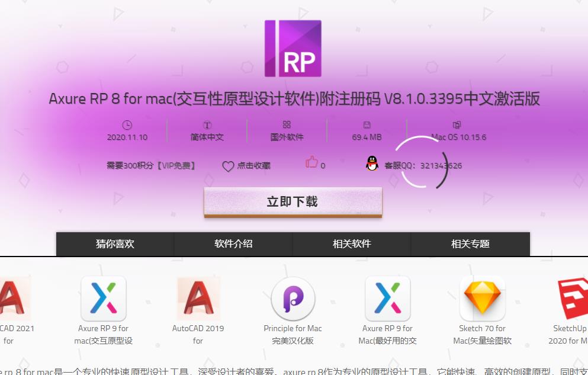Click the clock icon above 2020.11.10

point(127,125)
